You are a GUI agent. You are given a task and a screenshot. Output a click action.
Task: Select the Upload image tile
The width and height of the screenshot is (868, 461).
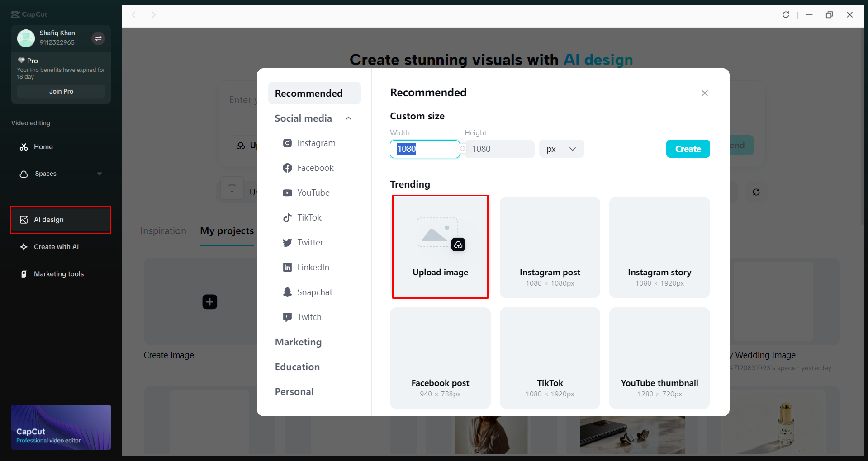coord(440,247)
